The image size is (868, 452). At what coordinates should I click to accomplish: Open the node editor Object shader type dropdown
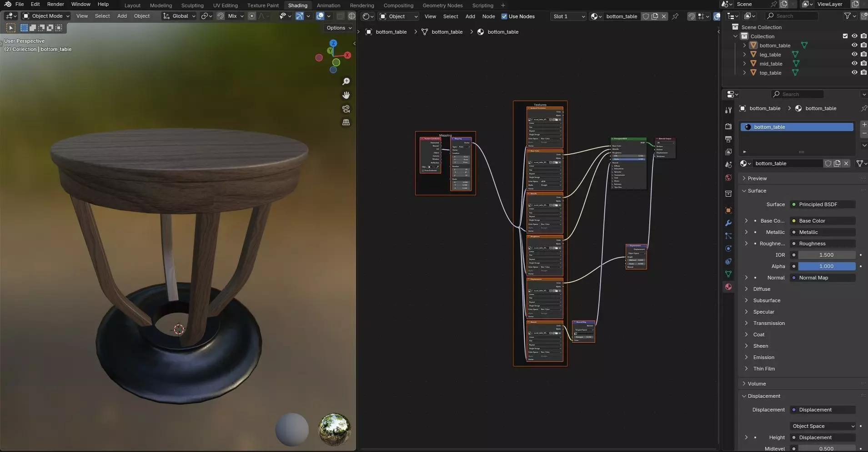[399, 16]
